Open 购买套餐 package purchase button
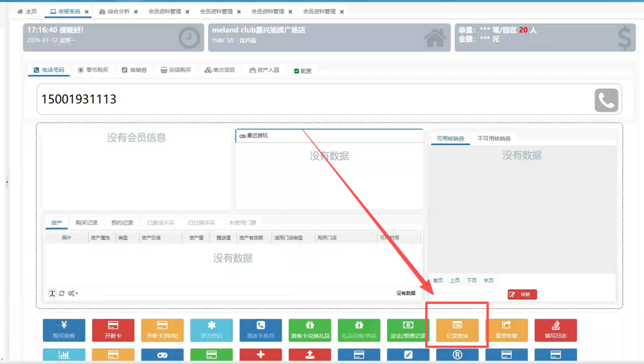Image resolution: width=644 pixels, height=364 pixels. point(64,330)
